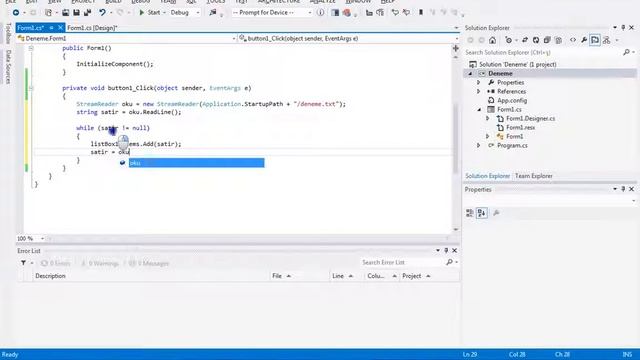
Task: Click the Start debugging green arrow
Action: point(142,13)
